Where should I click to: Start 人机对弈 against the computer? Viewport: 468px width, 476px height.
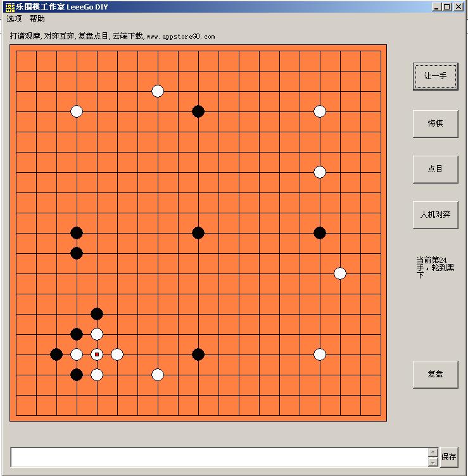point(435,215)
